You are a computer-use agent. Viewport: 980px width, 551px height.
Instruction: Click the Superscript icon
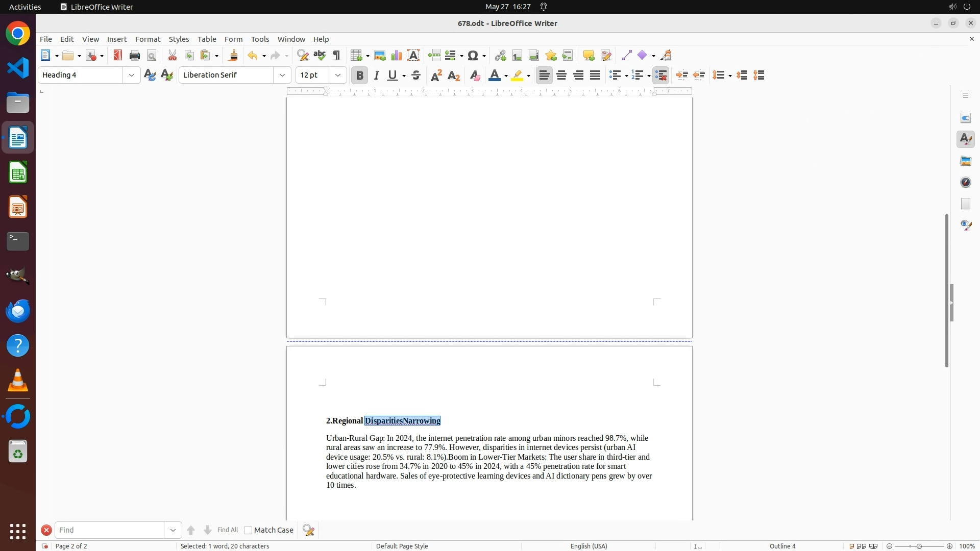[x=436, y=76]
